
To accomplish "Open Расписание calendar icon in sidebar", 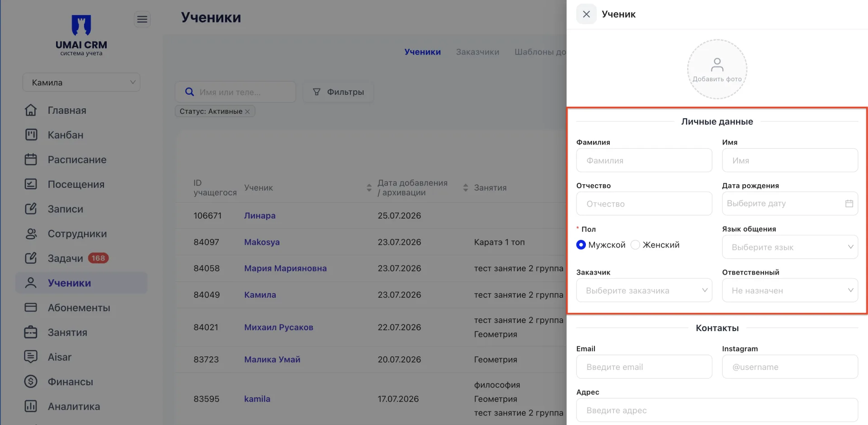I will 31,159.
